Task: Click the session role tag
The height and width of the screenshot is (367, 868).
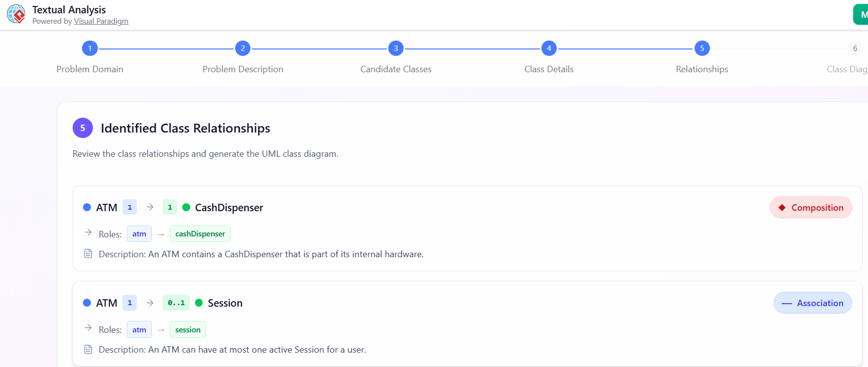Action: point(188,330)
